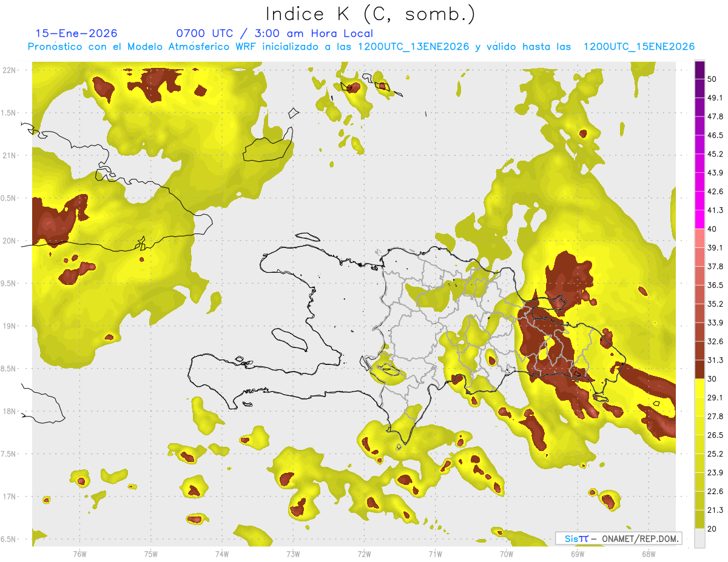
Task: Click the time text "0700 UTC / 3:00 am Hora Local"
Action: tap(274, 33)
